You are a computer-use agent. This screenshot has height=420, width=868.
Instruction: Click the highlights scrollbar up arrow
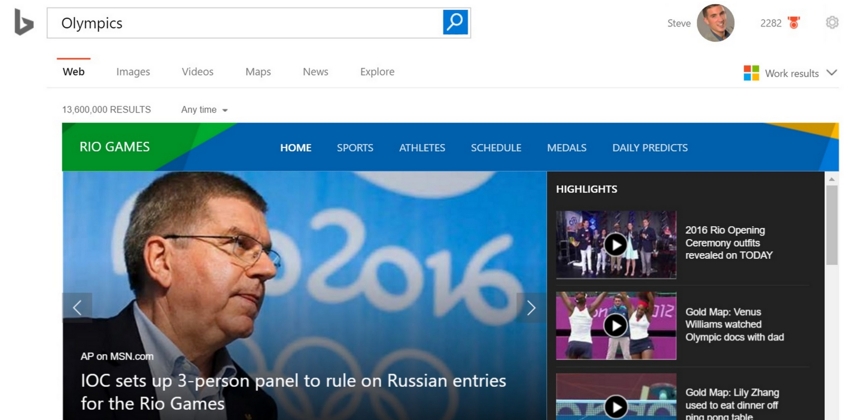[x=832, y=179]
